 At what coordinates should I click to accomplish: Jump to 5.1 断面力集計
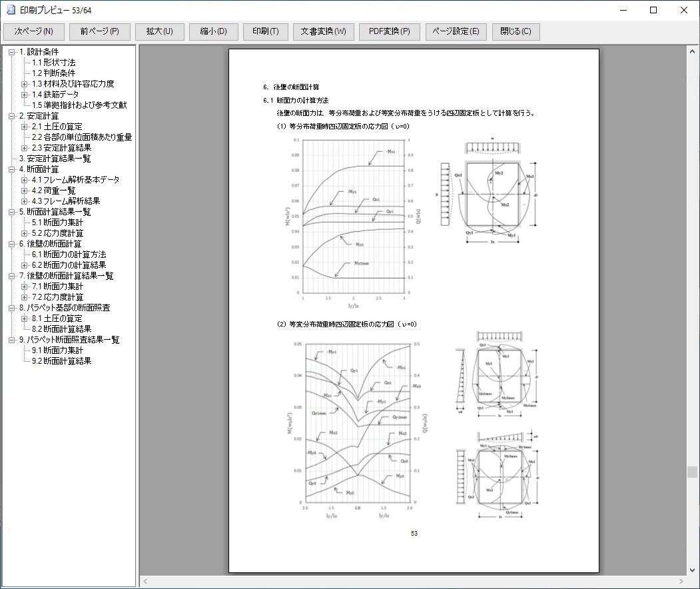click(x=57, y=223)
